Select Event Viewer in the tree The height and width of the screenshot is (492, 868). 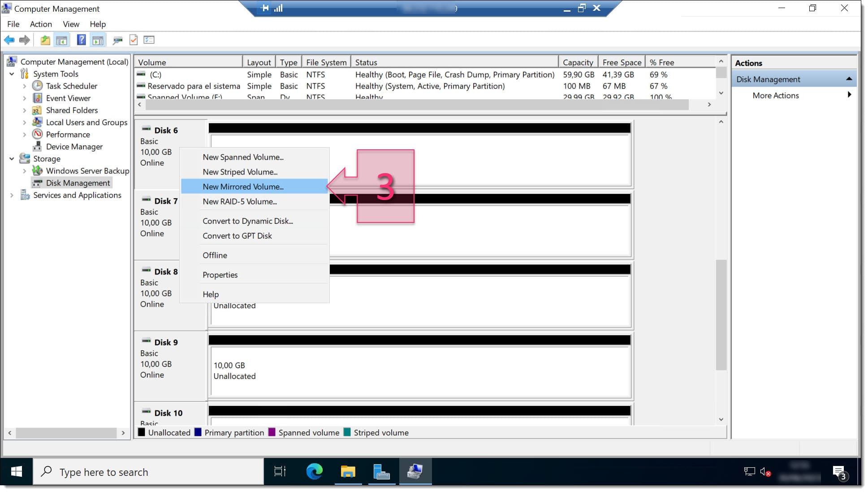[x=68, y=98]
